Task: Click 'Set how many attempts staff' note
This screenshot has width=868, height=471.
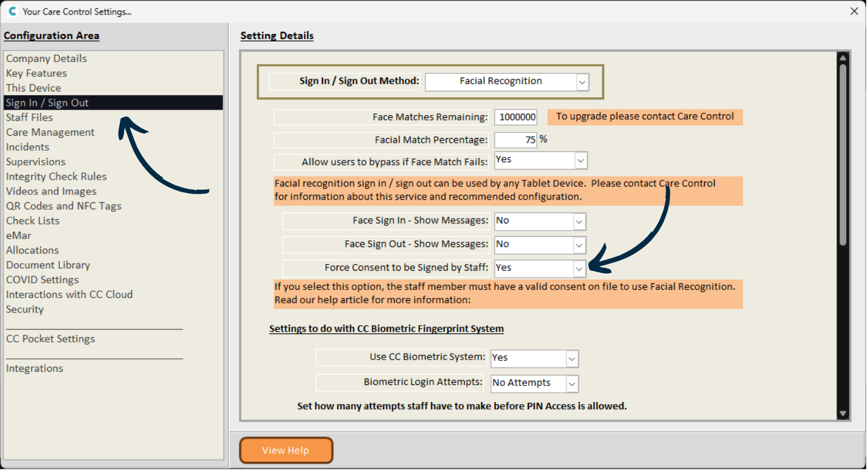Action: [x=462, y=406]
